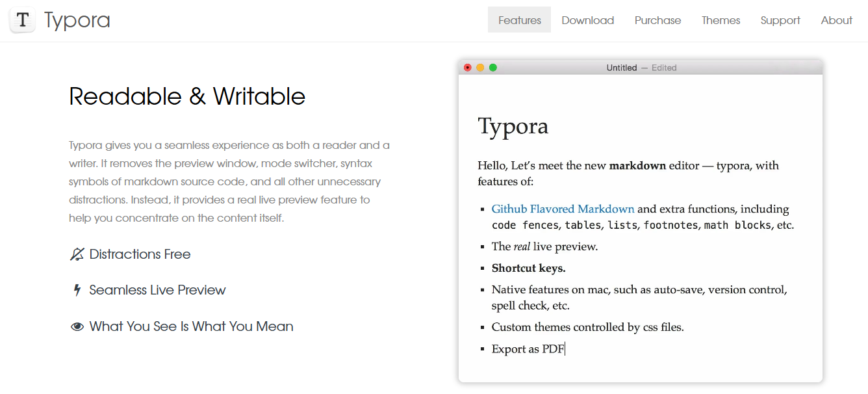
Task: Click the Typora brand name text
Action: coord(77,21)
